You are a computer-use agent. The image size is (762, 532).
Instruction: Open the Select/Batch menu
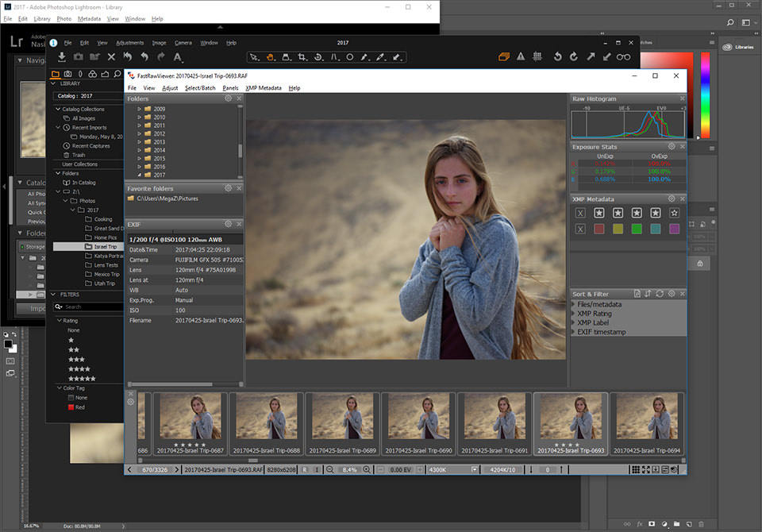point(200,88)
